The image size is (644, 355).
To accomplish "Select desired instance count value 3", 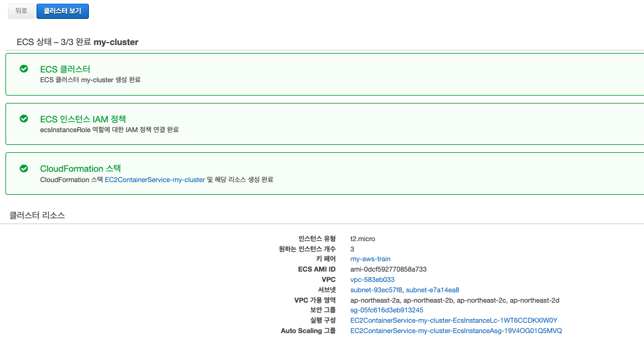I will click(352, 249).
